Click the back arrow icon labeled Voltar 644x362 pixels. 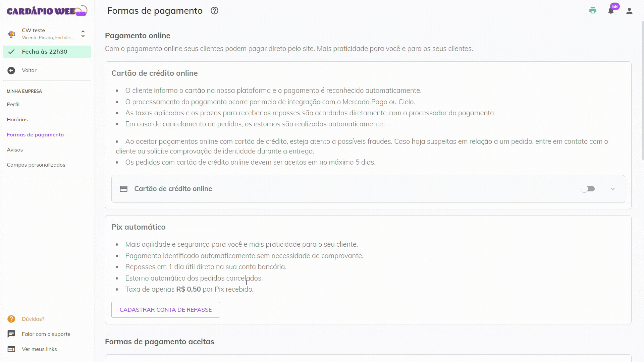pyautogui.click(x=11, y=70)
